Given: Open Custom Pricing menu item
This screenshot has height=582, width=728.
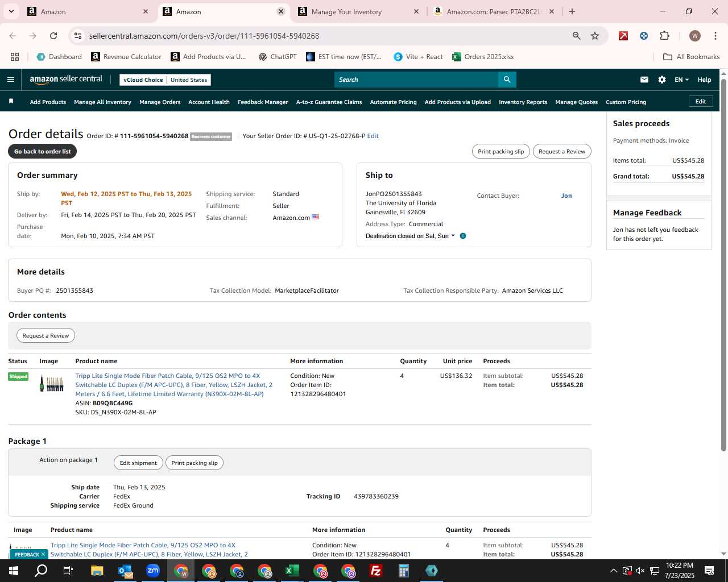Looking at the screenshot, I should pos(626,102).
